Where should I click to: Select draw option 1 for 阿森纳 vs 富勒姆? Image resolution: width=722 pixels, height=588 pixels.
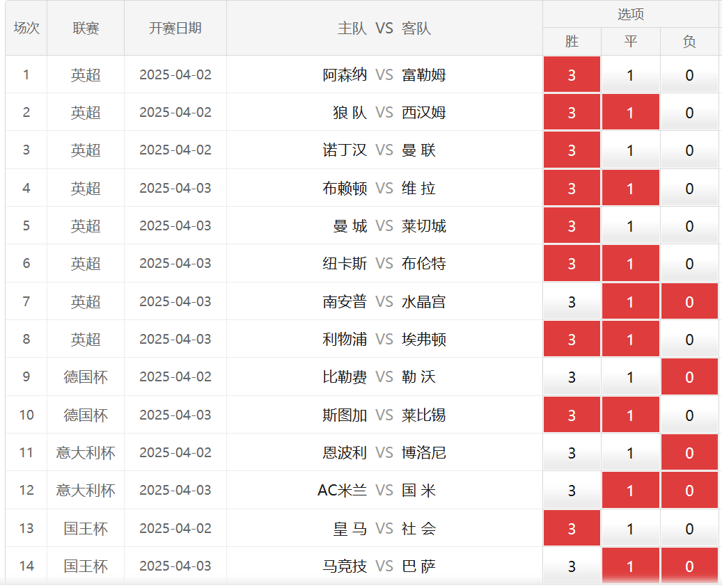point(630,74)
